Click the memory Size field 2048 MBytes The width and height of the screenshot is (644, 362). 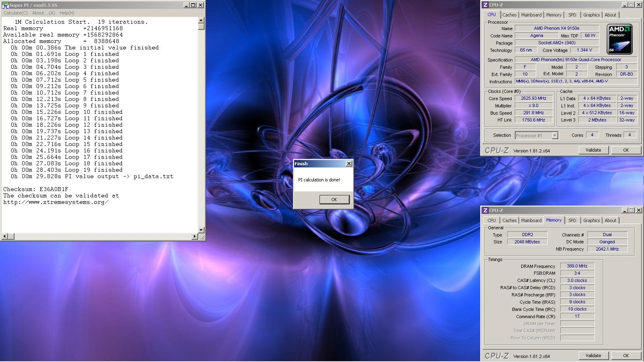tap(527, 242)
